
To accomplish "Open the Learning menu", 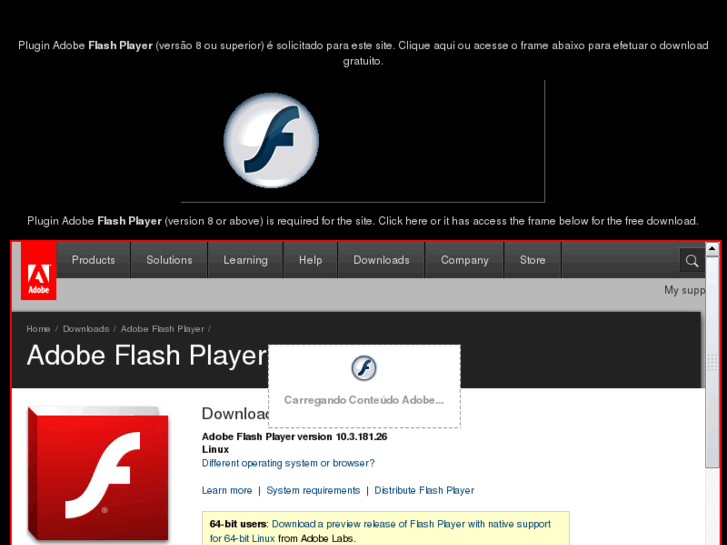I will pos(245,260).
